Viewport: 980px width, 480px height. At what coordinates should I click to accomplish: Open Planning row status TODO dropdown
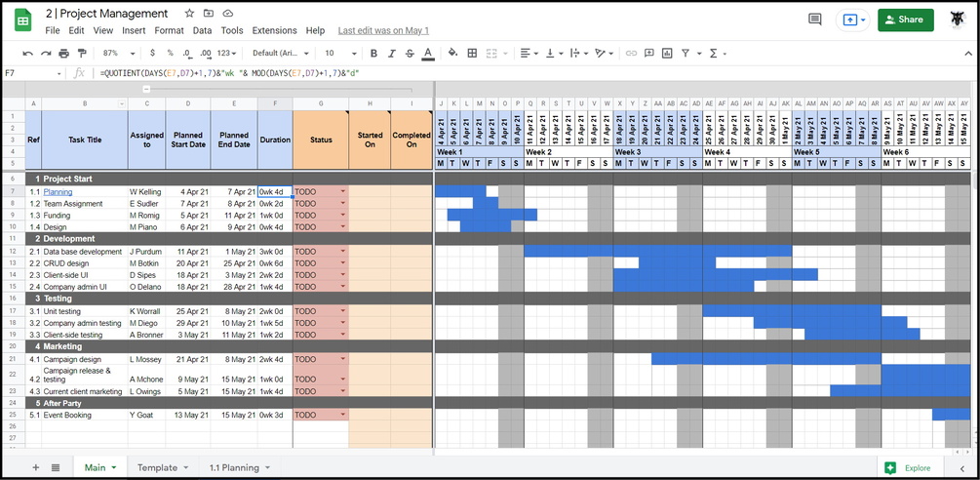click(x=342, y=192)
